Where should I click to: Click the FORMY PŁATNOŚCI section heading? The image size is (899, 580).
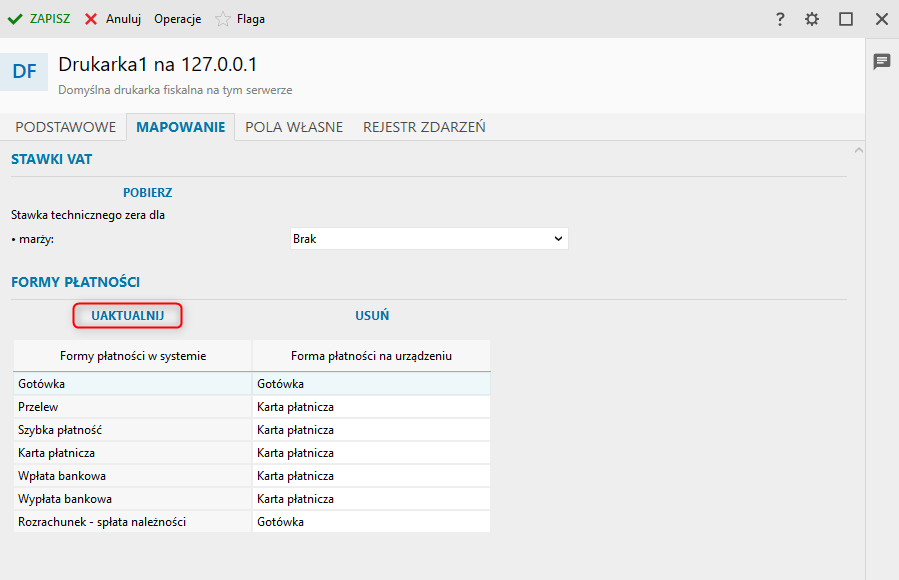[x=76, y=282]
